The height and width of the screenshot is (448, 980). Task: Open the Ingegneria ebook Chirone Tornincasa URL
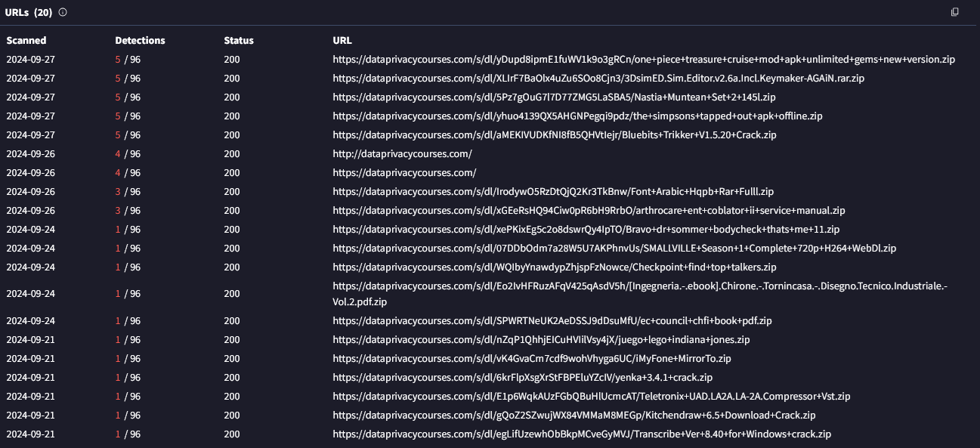pyautogui.click(x=639, y=286)
